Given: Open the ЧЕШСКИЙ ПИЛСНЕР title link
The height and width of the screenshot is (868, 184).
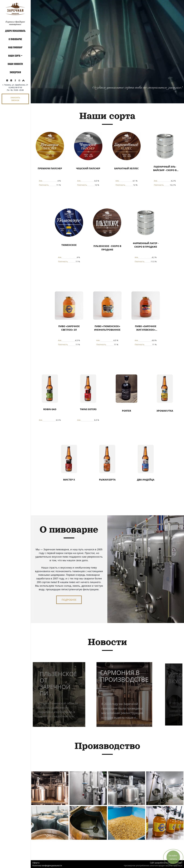Looking at the screenshot, I should click(88, 168).
